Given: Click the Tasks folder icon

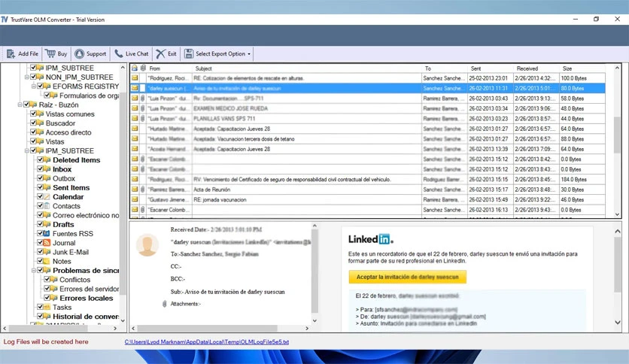Looking at the screenshot, I should 47,307.
